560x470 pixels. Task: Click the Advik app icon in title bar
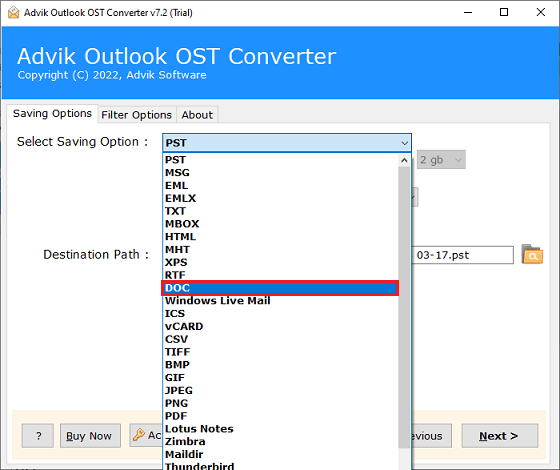point(13,12)
